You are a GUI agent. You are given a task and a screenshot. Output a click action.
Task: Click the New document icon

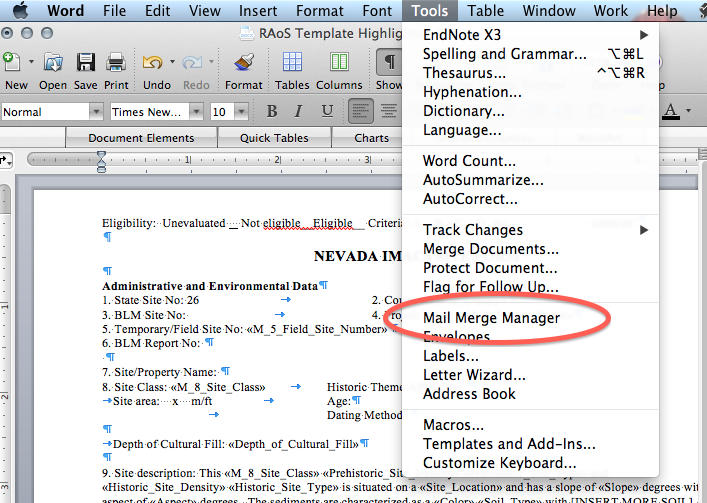(x=12, y=62)
